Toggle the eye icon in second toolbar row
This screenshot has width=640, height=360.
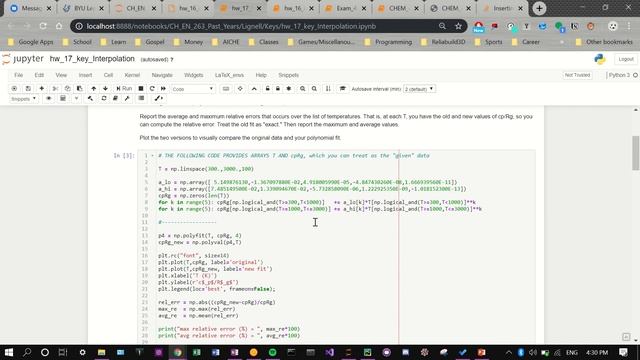pos(49,98)
